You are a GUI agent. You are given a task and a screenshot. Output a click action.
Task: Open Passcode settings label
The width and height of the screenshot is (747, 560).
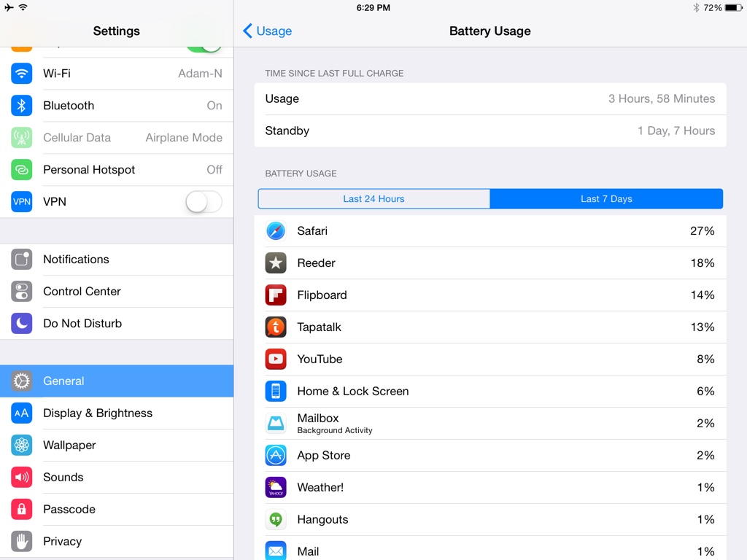click(69, 509)
